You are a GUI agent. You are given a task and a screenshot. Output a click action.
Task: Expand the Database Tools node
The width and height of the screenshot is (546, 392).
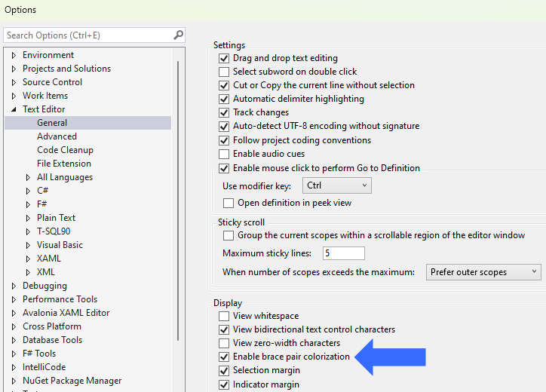tap(14, 341)
